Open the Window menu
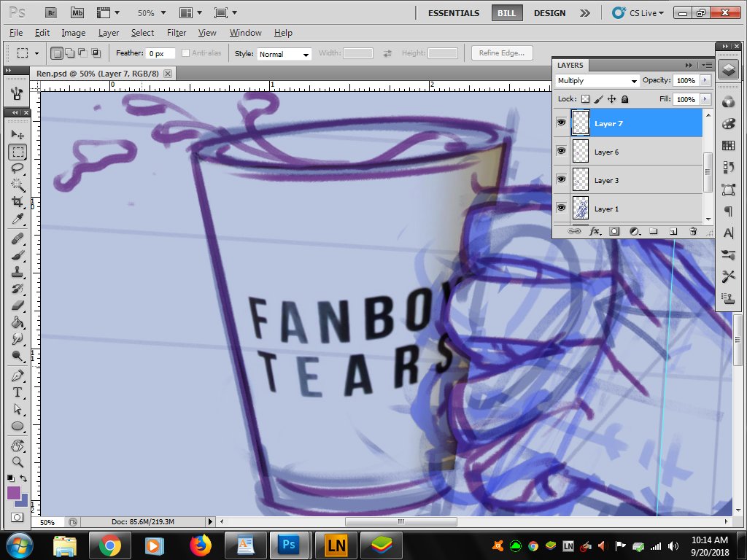 coord(245,33)
